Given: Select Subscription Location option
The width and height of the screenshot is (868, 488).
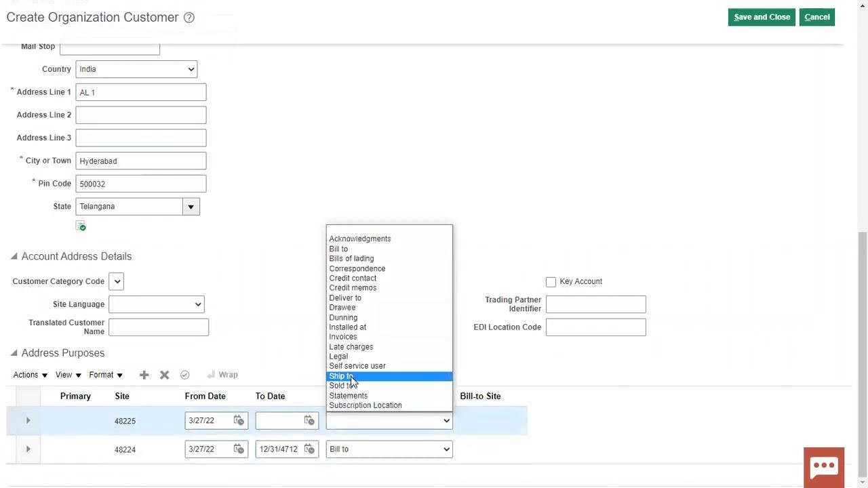Looking at the screenshot, I should [x=389, y=405].
